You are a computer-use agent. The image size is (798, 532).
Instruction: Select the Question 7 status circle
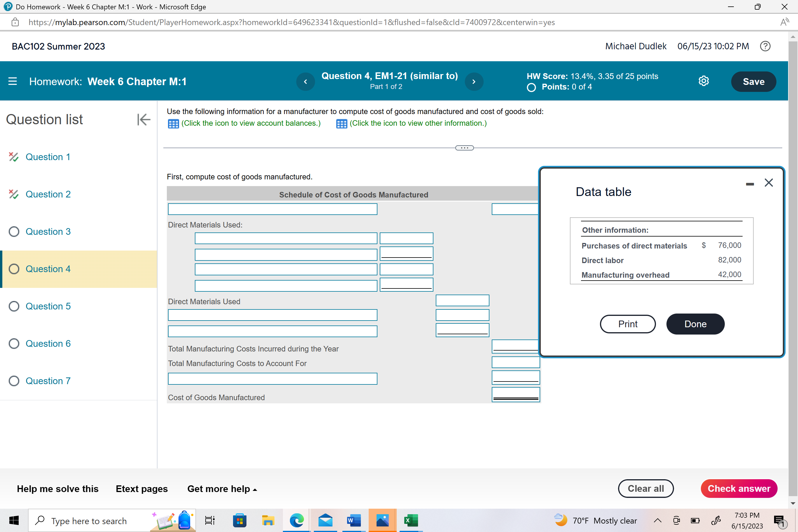[14, 381]
